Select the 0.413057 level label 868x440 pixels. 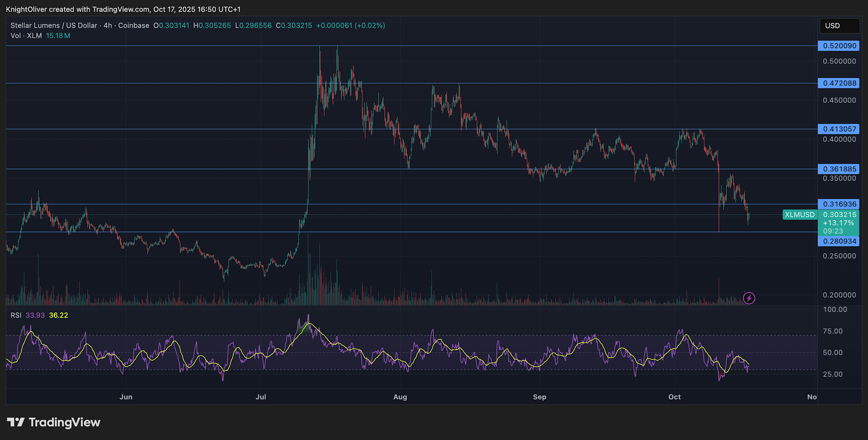[x=839, y=129]
